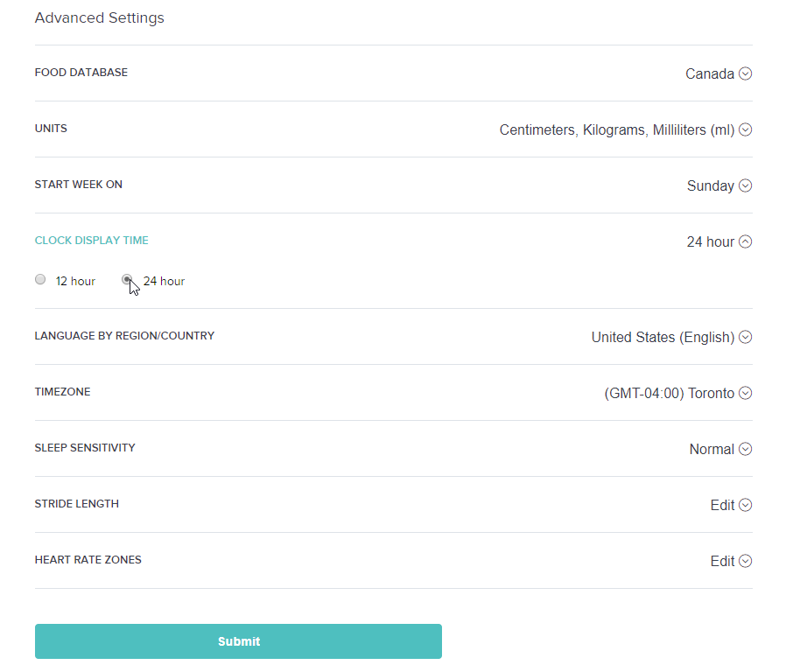Select the 12 hour radio button

coord(40,280)
